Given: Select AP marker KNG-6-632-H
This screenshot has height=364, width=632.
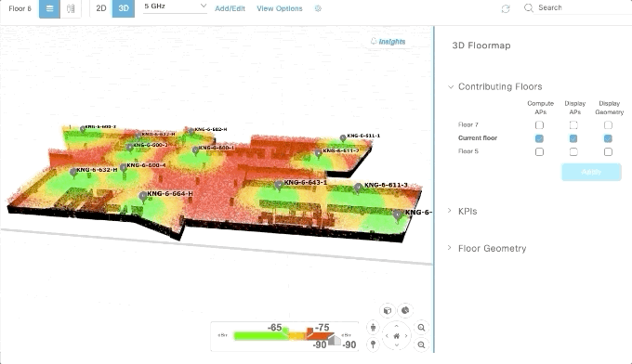Looking at the screenshot, I should click(72, 173).
